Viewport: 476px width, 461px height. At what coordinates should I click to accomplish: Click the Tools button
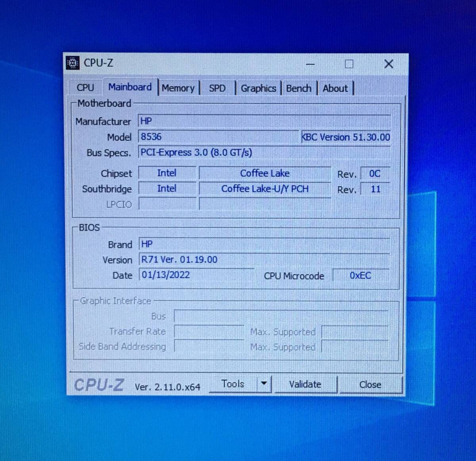(233, 384)
